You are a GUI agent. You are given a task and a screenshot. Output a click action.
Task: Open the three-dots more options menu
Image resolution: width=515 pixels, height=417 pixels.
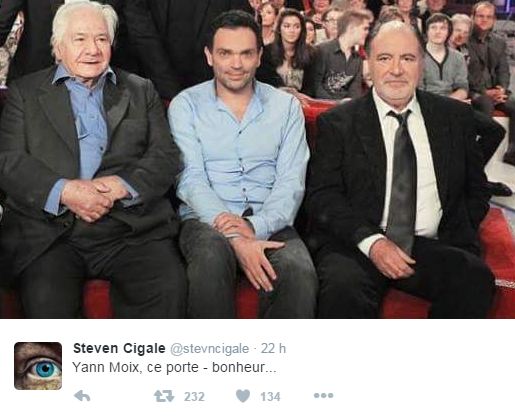pyautogui.click(x=323, y=396)
